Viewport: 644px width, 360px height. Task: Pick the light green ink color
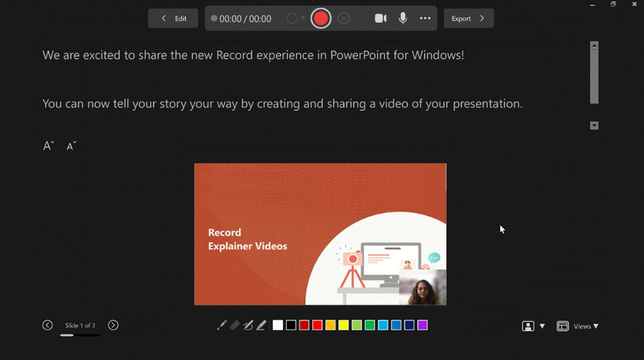coord(356,325)
